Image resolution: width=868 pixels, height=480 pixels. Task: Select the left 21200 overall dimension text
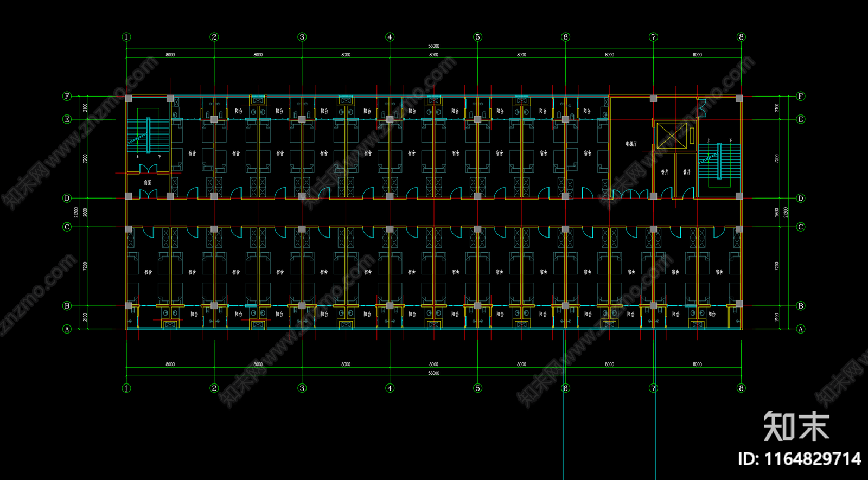coord(76,213)
